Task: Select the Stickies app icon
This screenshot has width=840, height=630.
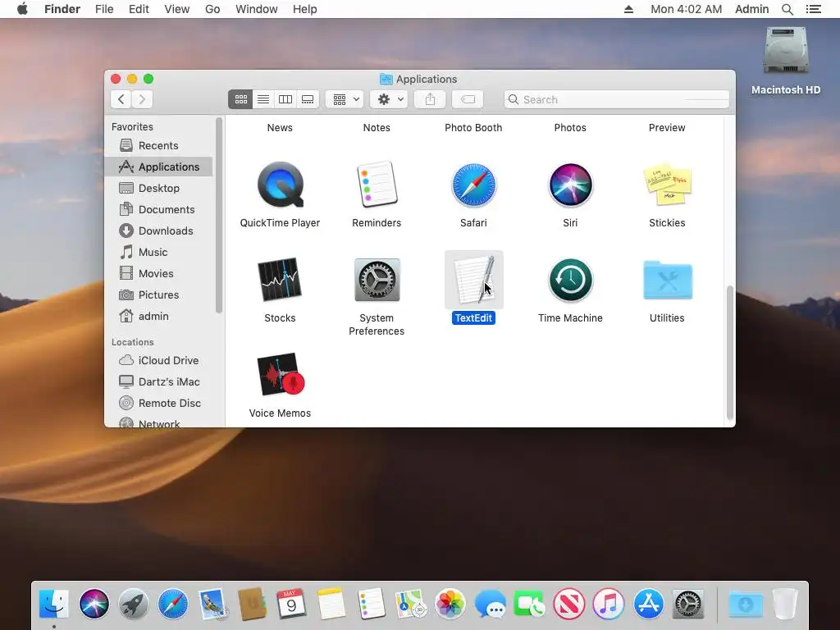Action: click(x=667, y=185)
